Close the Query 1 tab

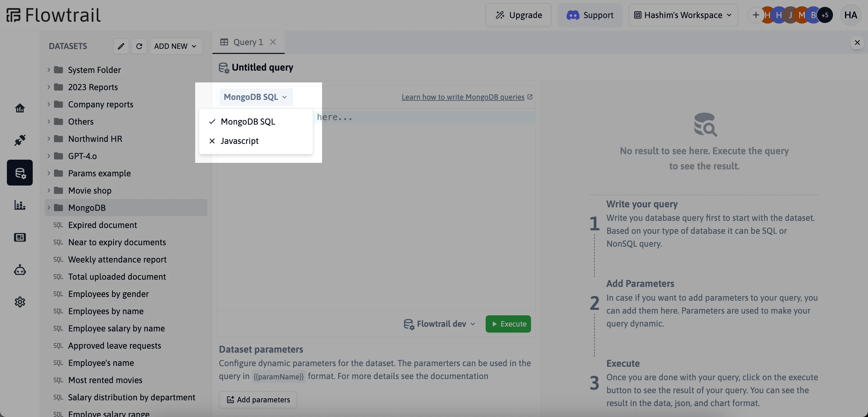pyautogui.click(x=273, y=42)
